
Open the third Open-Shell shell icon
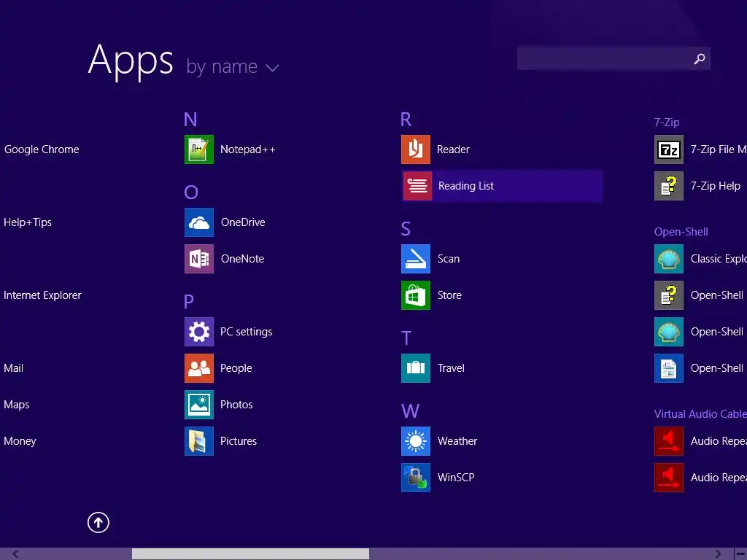click(x=669, y=332)
